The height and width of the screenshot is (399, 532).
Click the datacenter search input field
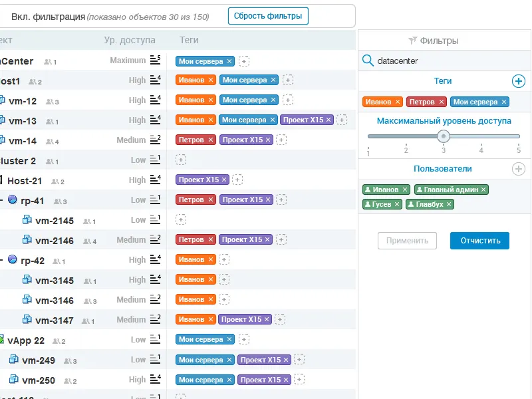pyautogui.click(x=446, y=61)
